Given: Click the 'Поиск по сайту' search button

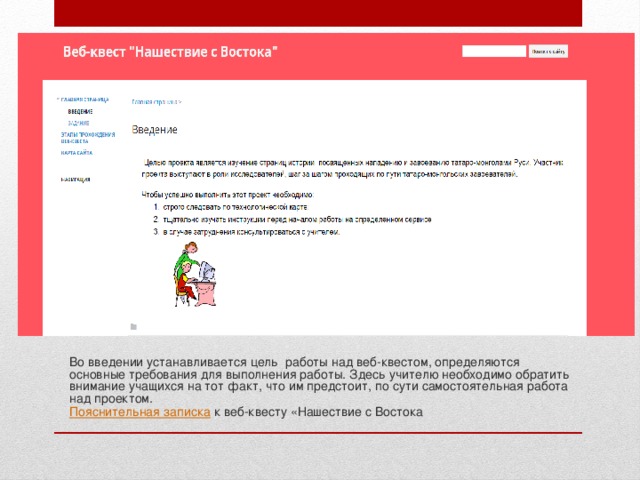Looking at the screenshot, I should pyautogui.click(x=549, y=51).
